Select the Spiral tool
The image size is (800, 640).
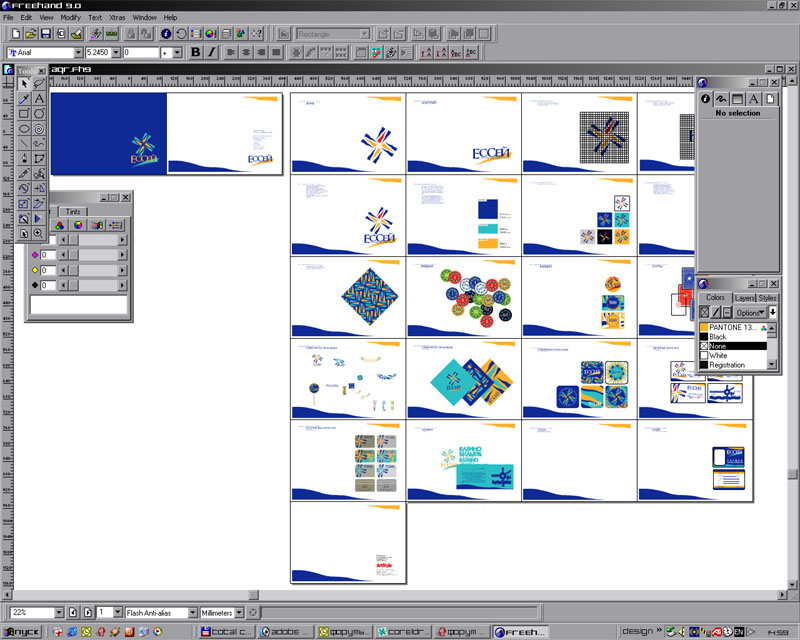(x=39, y=129)
